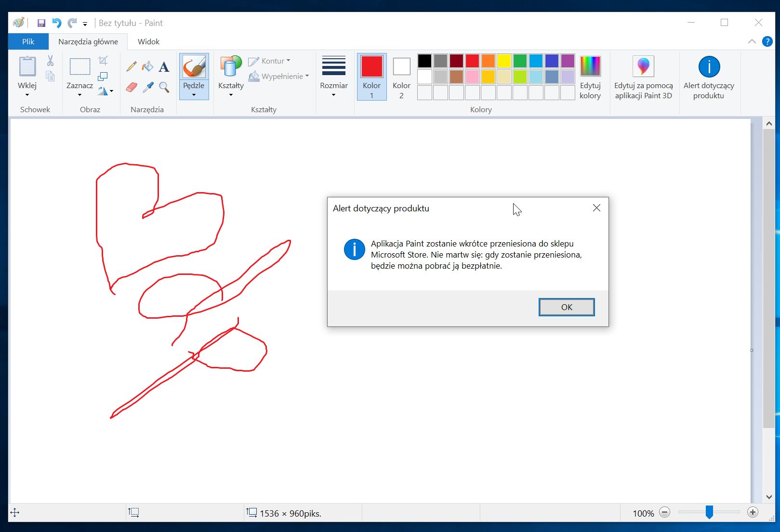Expand the Pędzle brushes dropdown arrow
The width and height of the screenshot is (780, 532).
[x=194, y=95]
